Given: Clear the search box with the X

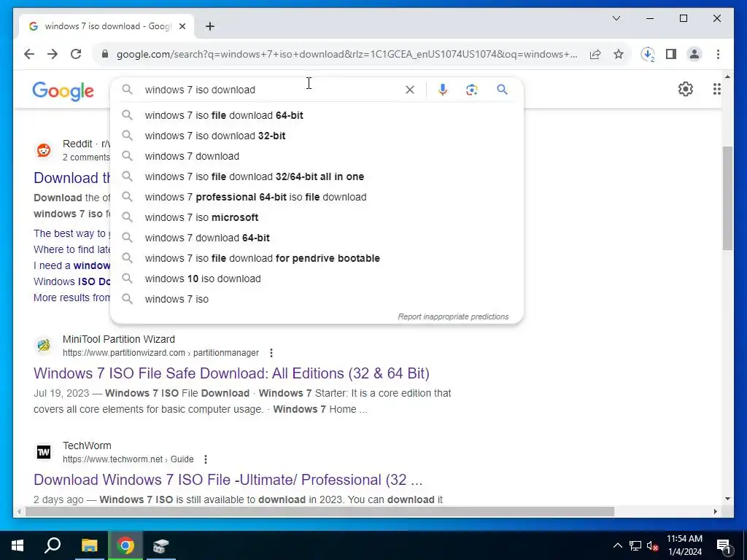Looking at the screenshot, I should (x=410, y=90).
